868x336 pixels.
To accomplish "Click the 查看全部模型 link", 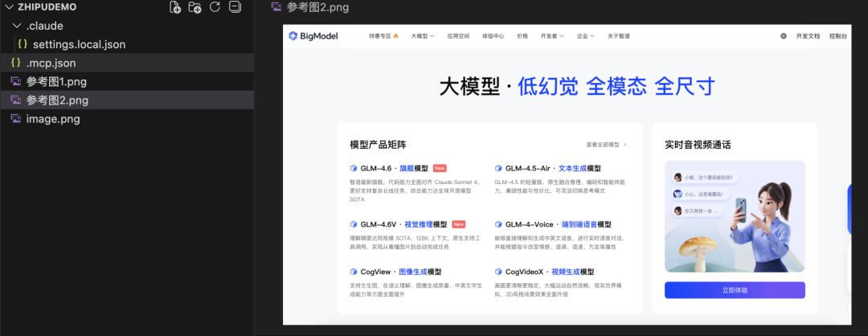I will [x=607, y=145].
